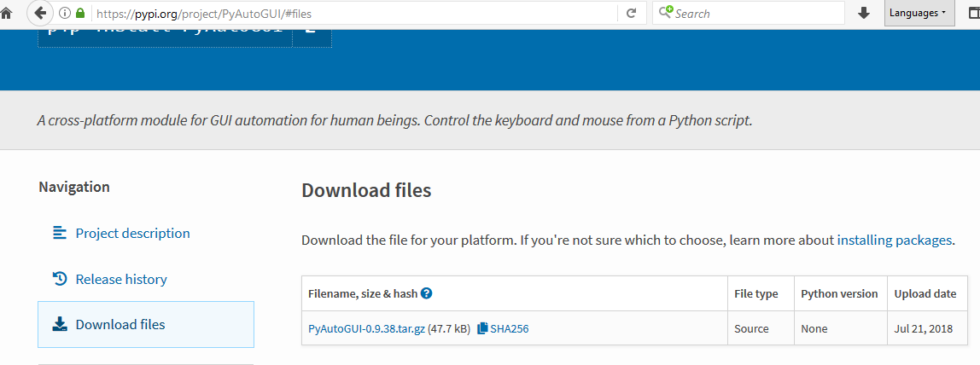Reload the page with the refresh icon

(632, 14)
